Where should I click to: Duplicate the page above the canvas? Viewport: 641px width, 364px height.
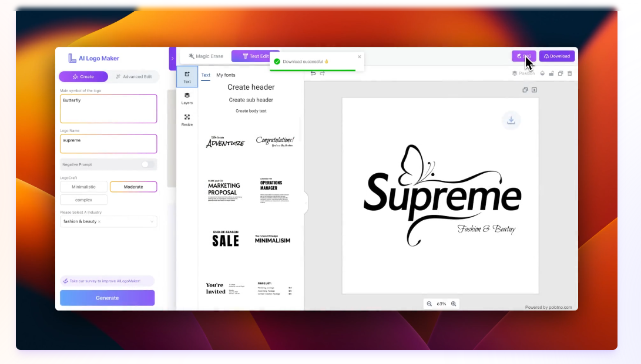pos(525,90)
